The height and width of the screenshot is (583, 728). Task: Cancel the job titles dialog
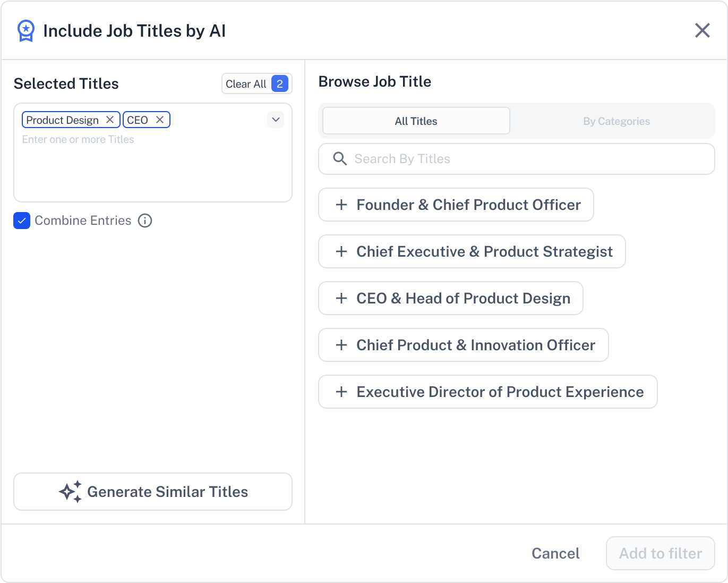tap(555, 553)
